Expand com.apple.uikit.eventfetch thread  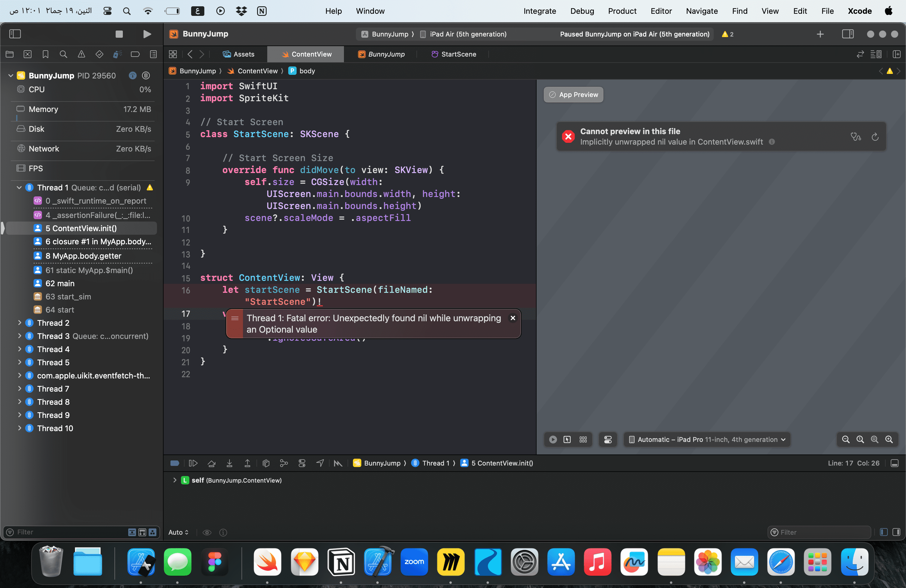(19, 375)
